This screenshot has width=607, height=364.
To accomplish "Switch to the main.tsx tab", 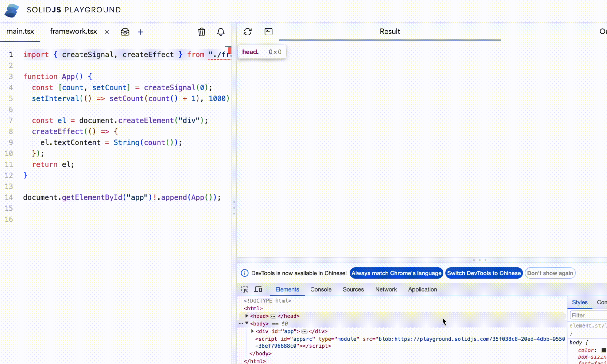I will [20, 31].
